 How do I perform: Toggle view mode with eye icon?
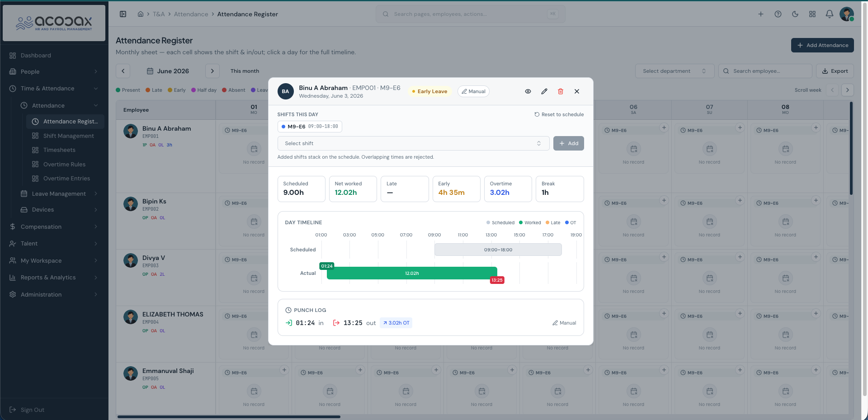pos(528,91)
